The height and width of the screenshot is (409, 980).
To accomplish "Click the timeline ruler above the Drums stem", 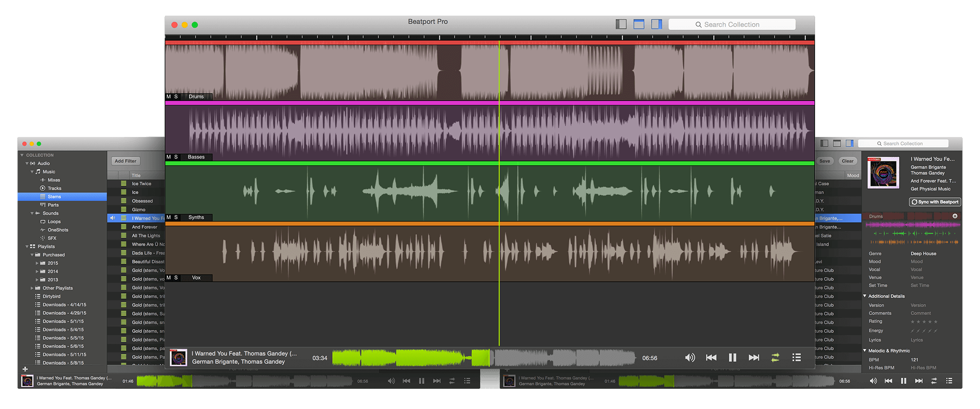I will click(x=490, y=37).
